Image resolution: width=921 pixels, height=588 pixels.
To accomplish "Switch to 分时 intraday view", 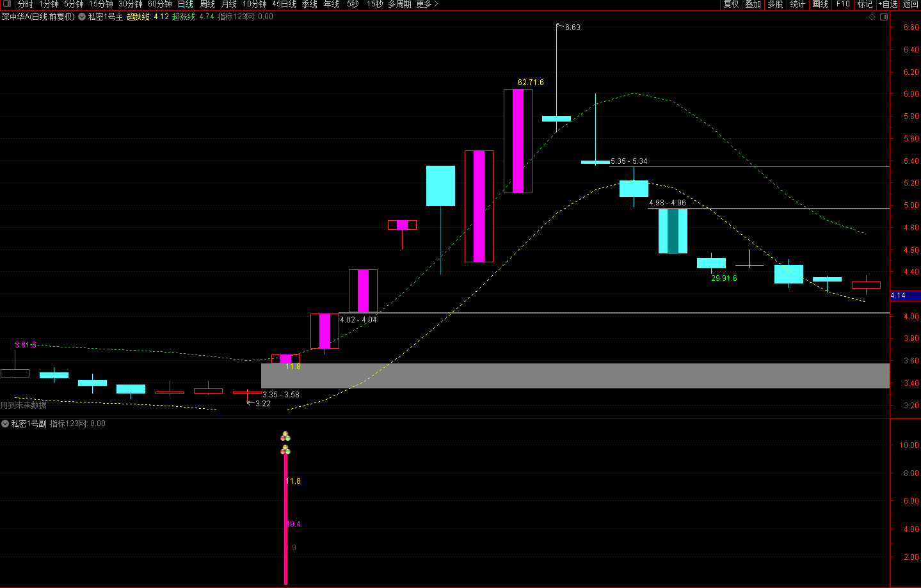I will [x=25, y=4].
